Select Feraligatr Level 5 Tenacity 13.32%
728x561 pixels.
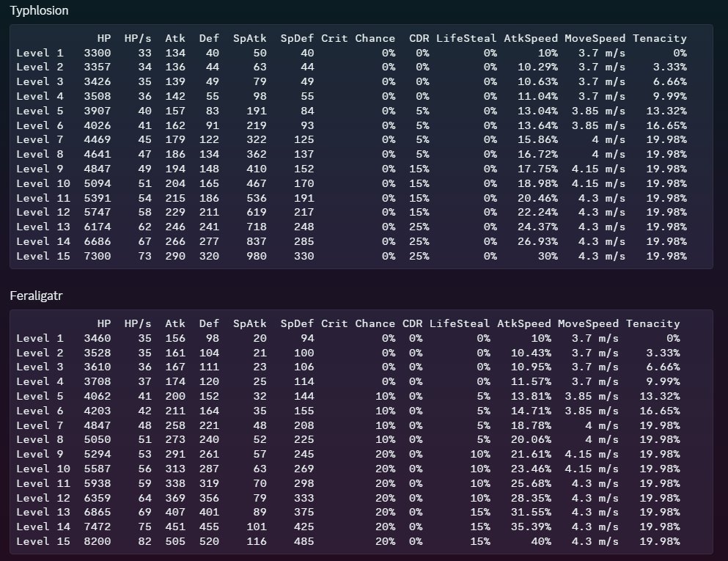pos(659,396)
